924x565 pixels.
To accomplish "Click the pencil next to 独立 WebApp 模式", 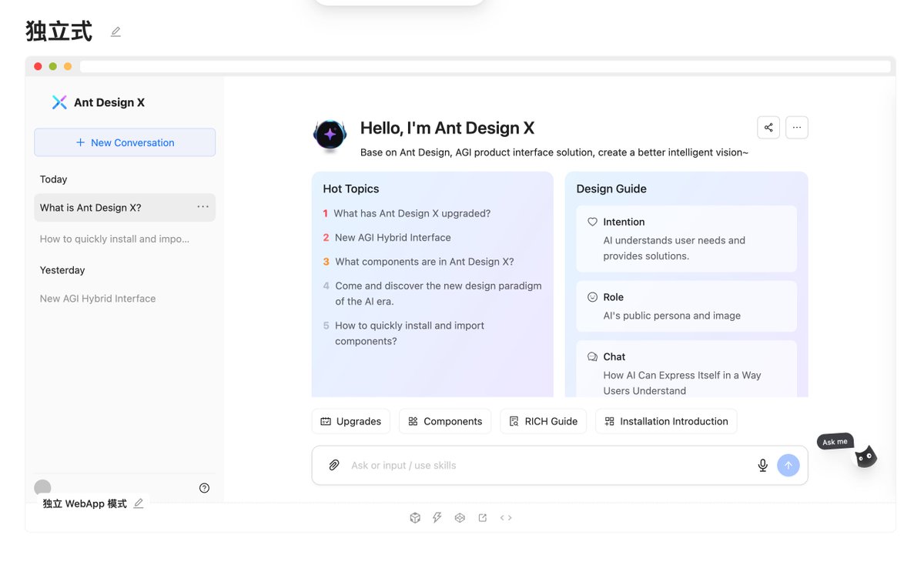I will 139,503.
